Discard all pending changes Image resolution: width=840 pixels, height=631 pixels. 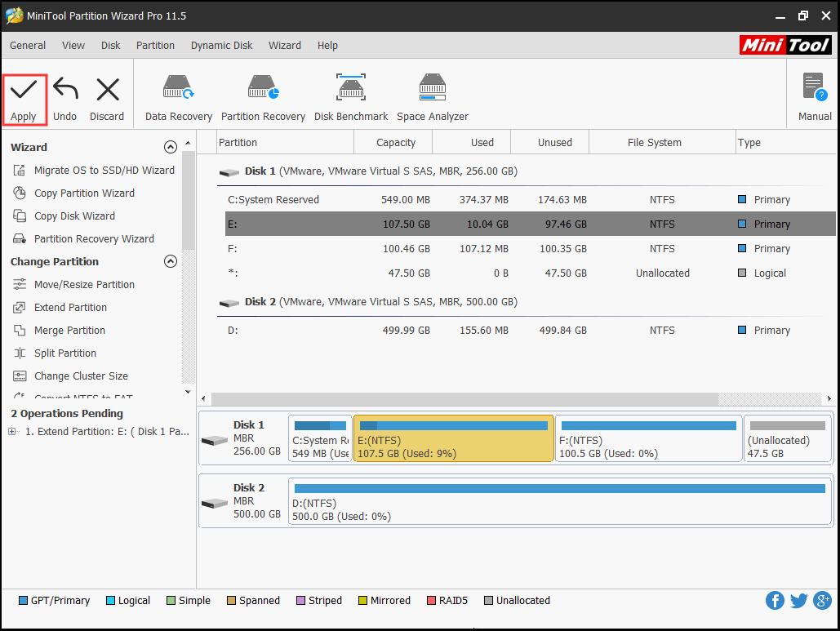[107, 100]
